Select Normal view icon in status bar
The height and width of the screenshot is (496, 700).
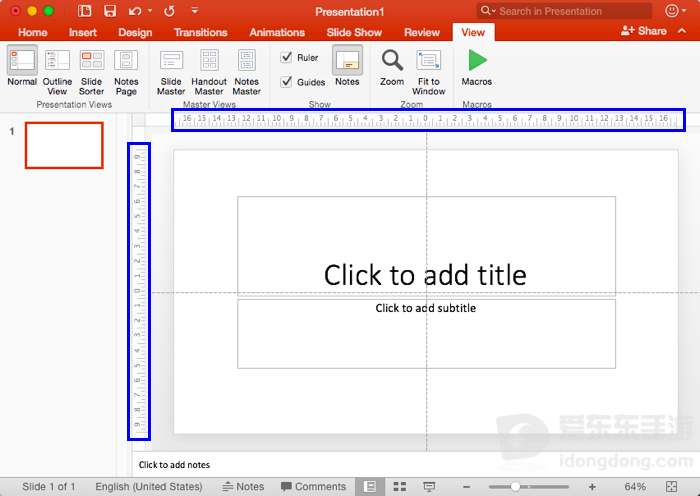point(370,487)
